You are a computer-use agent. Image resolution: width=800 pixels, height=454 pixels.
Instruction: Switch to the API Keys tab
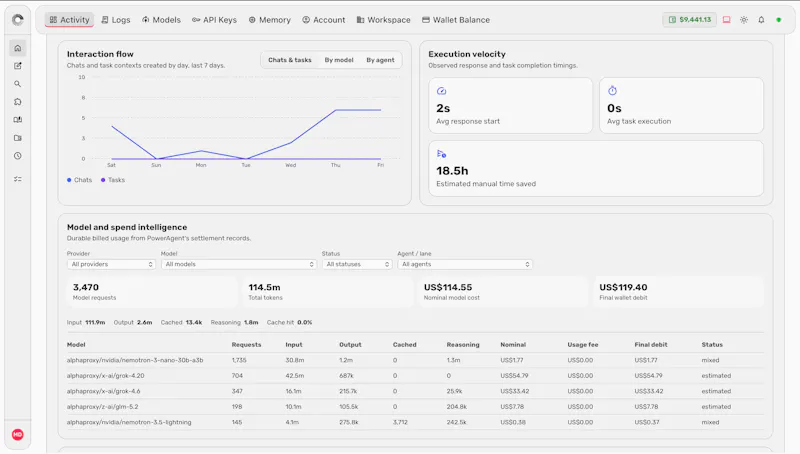[214, 20]
